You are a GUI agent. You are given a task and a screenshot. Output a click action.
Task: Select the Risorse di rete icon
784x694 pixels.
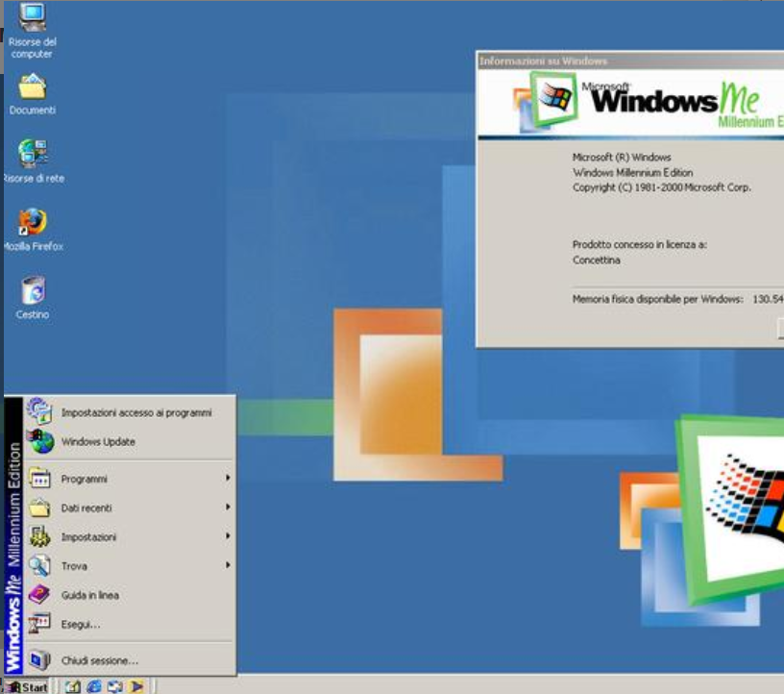[33, 155]
